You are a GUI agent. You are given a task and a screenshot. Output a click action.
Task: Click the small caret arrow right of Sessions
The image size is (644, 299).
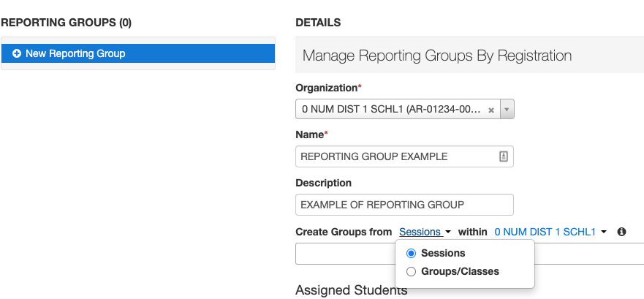coord(448,232)
